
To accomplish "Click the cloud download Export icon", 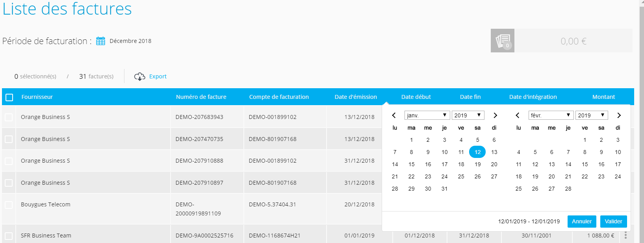I will 139,76.
